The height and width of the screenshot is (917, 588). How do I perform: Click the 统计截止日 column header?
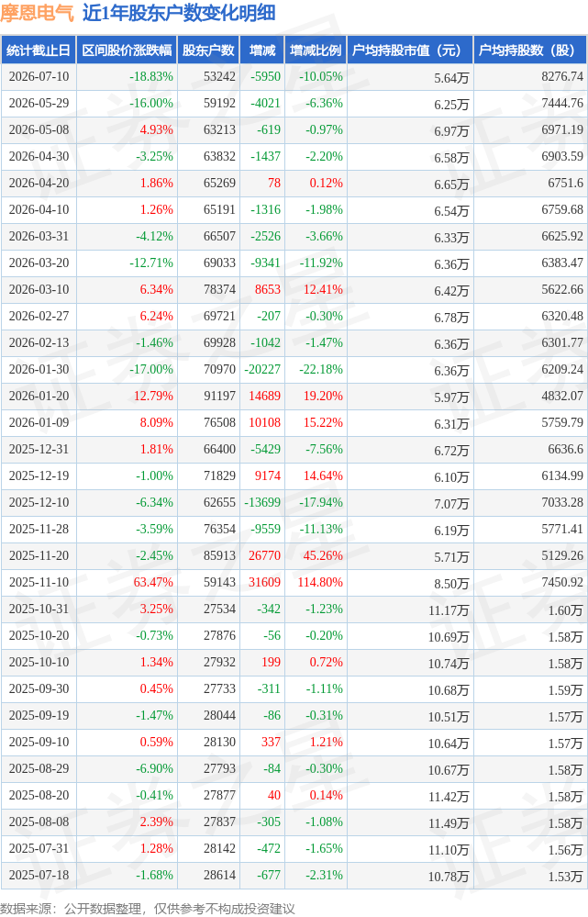(x=39, y=50)
